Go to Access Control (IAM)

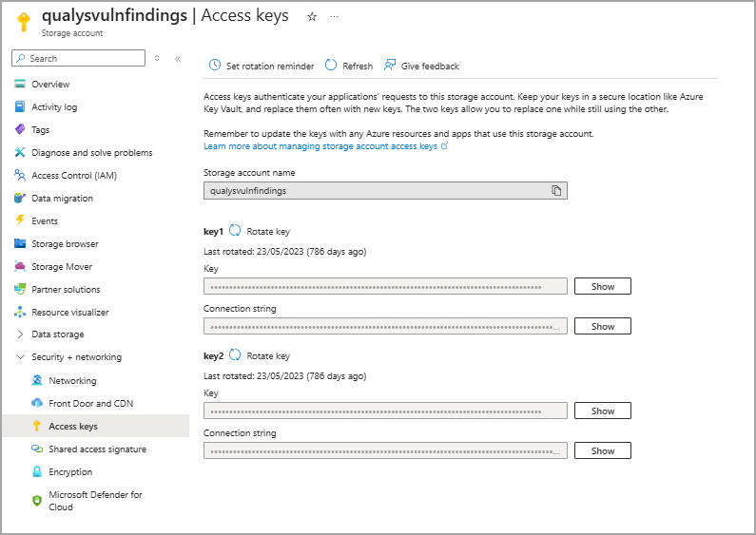(x=73, y=176)
